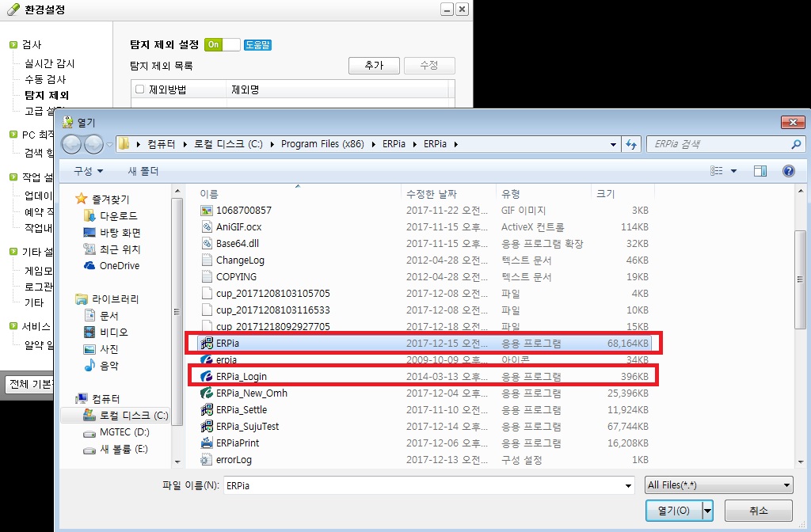Screen dimensions: 811x532
Task: Check the 제외방법 header checkbox
Action: point(140,89)
